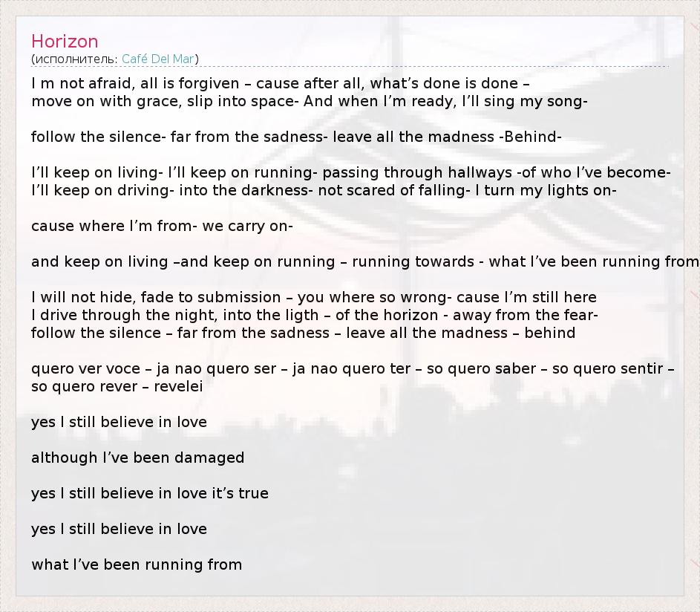Click the Horizon song title
This screenshot has height=612, width=700.
point(65,42)
